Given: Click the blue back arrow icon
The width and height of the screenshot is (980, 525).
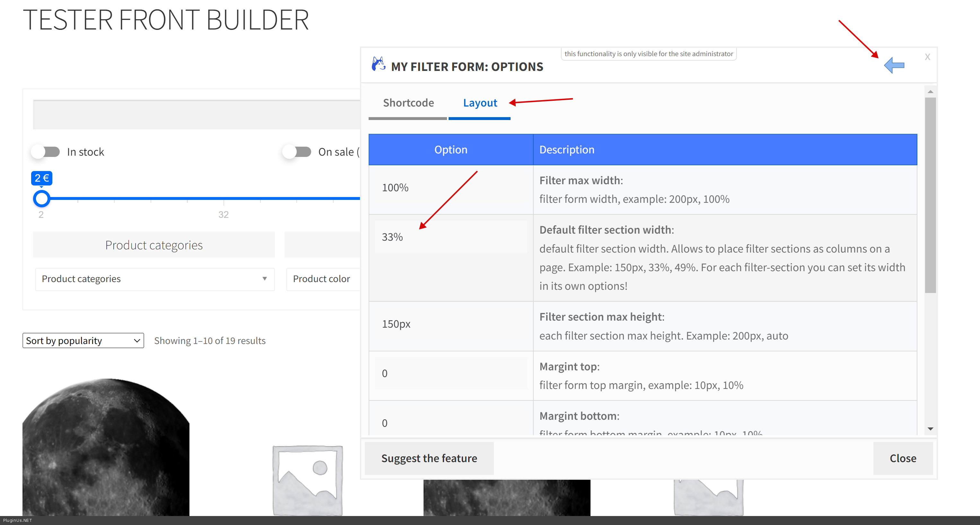Looking at the screenshot, I should point(894,65).
